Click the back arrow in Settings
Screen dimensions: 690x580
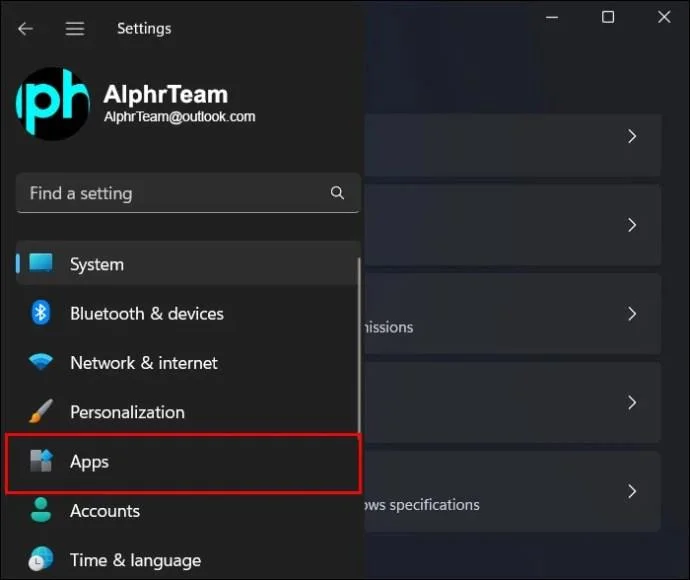(x=25, y=29)
